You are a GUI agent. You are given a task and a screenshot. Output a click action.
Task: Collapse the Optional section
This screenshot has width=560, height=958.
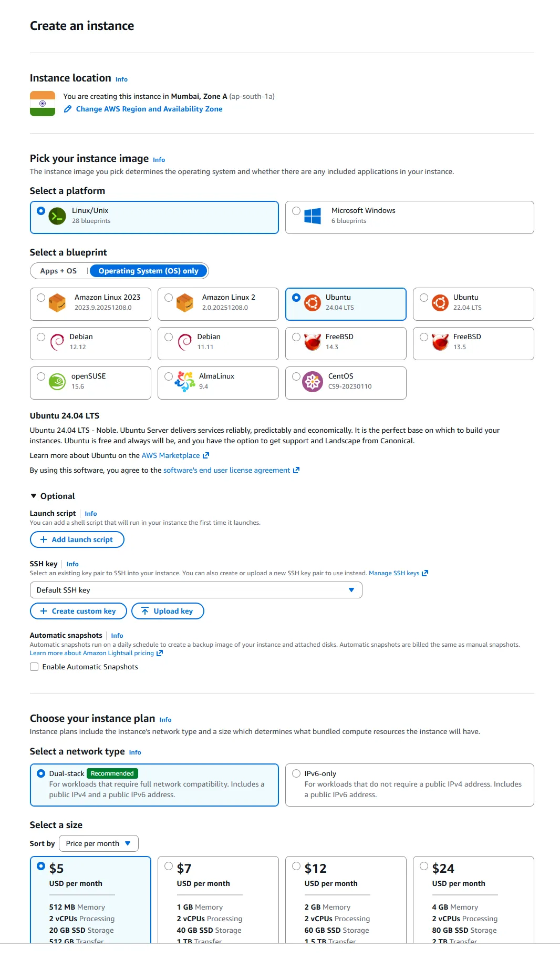[35, 496]
